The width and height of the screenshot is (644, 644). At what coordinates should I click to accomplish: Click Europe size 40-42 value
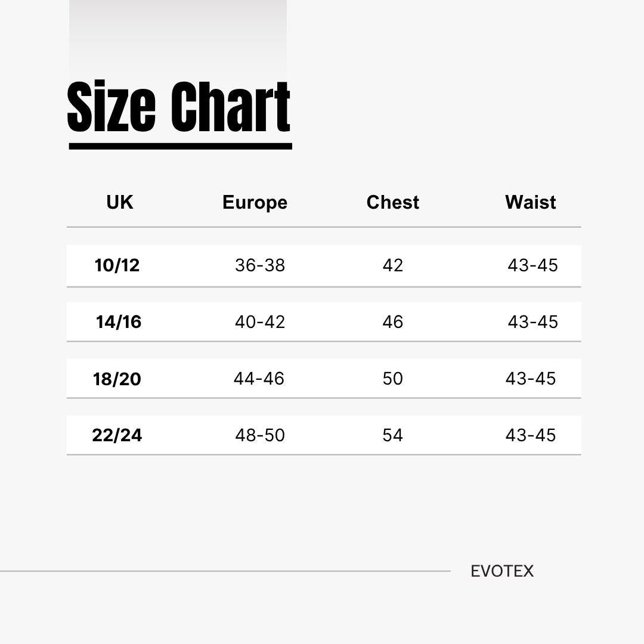(260, 322)
